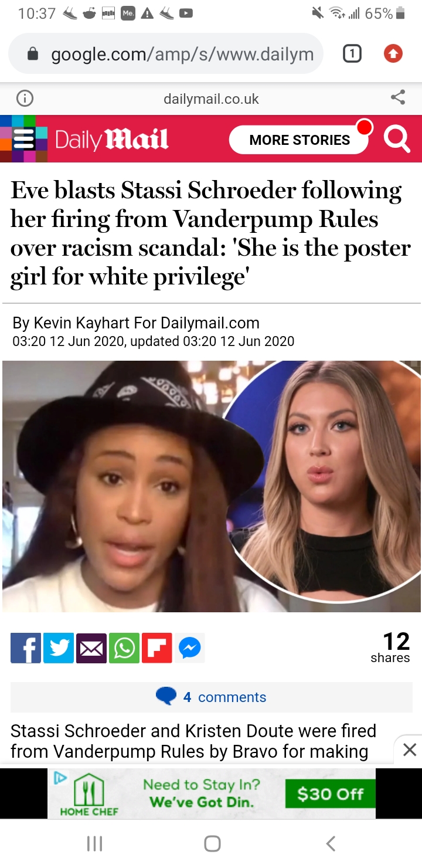Open Android recent apps button
Viewport: 422px width, 868px height.
(94, 843)
